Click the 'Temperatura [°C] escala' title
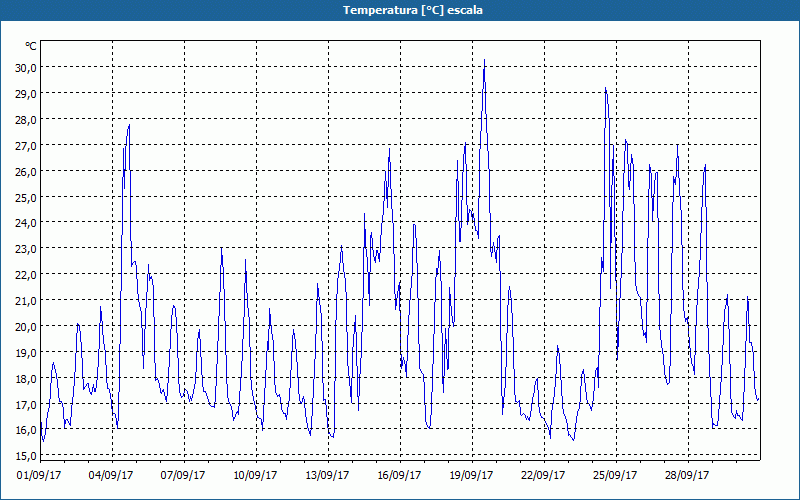The width and height of the screenshot is (800, 500). 413,10
